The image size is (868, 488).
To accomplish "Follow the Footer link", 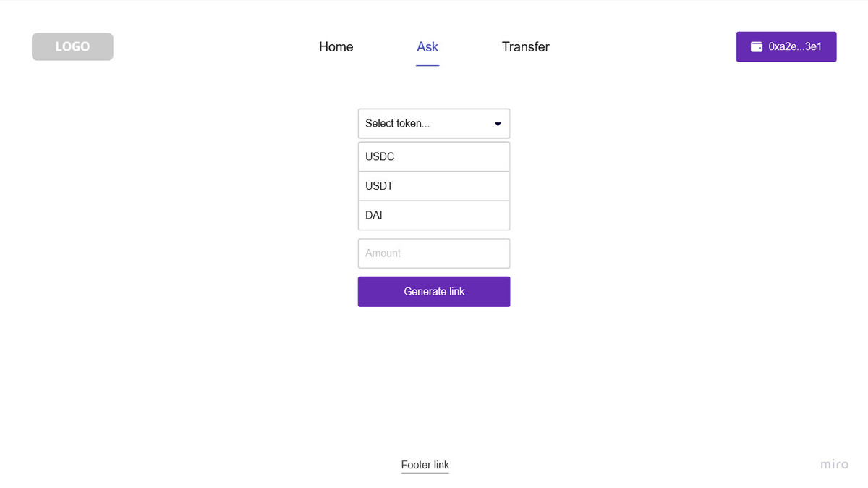I will (x=425, y=465).
